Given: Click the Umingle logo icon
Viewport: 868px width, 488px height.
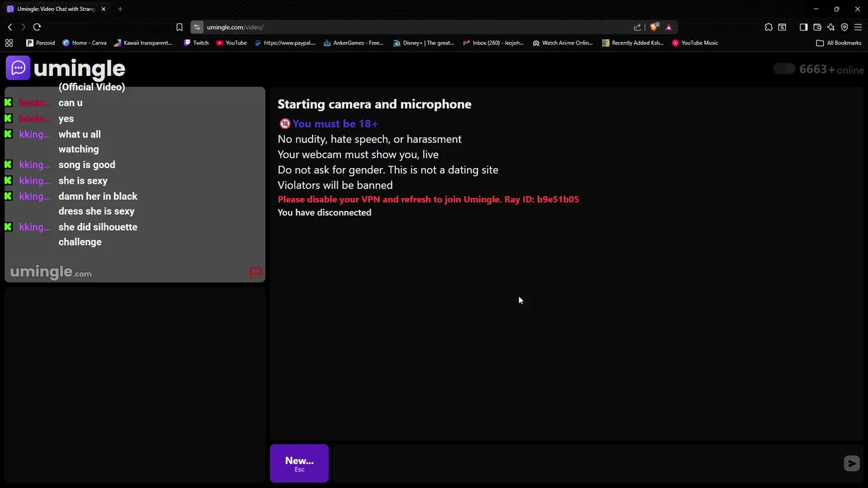Looking at the screenshot, I should (18, 68).
